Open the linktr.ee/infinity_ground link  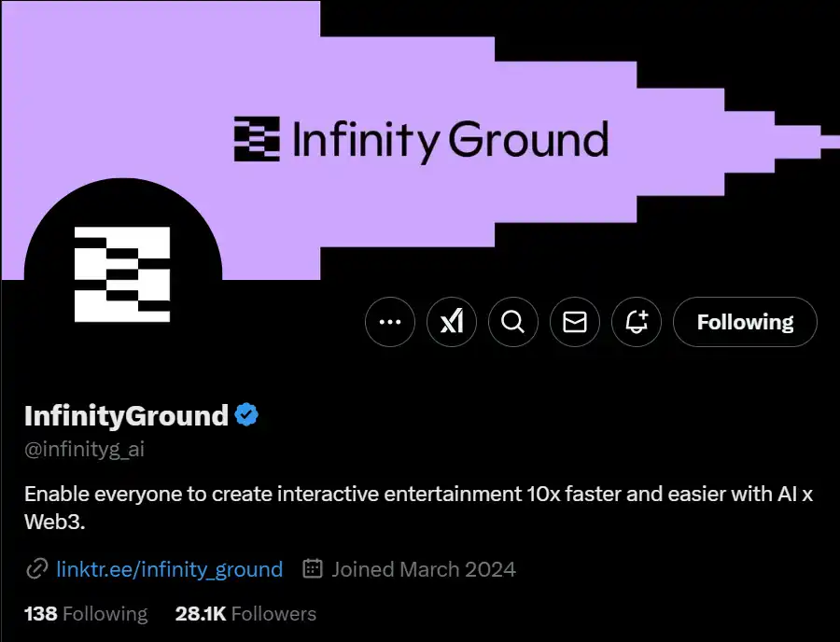pos(169,569)
